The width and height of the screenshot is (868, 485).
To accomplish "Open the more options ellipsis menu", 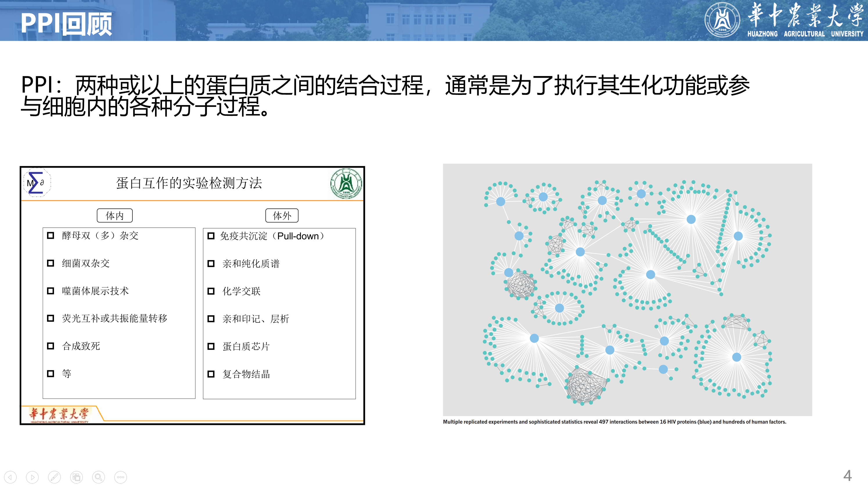I will [121, 477].
